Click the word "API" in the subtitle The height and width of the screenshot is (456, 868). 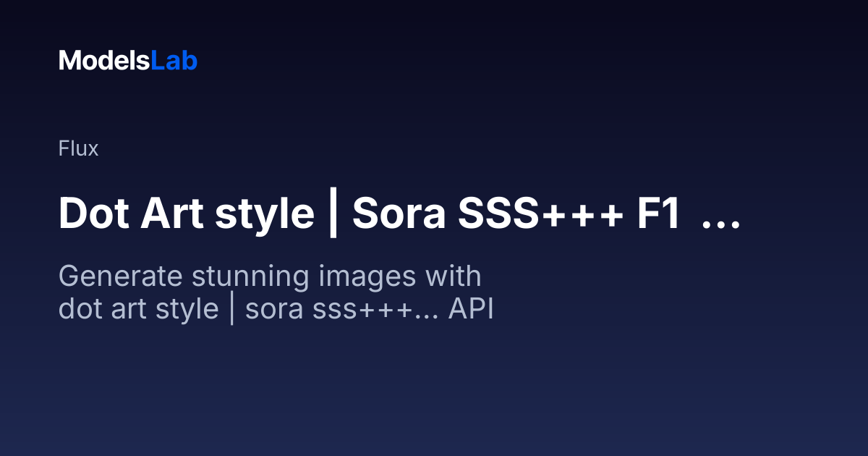point(470,310)
